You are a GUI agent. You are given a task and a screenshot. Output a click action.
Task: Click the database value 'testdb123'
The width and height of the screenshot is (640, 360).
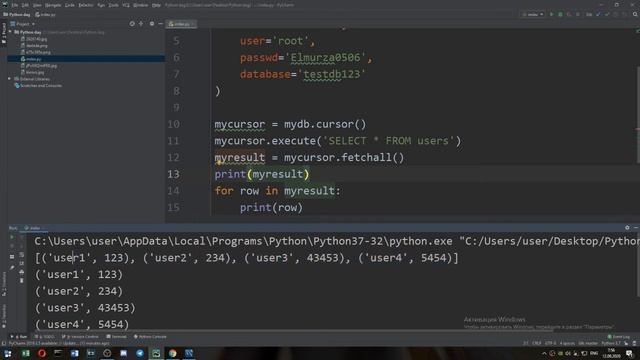[331, 74]
